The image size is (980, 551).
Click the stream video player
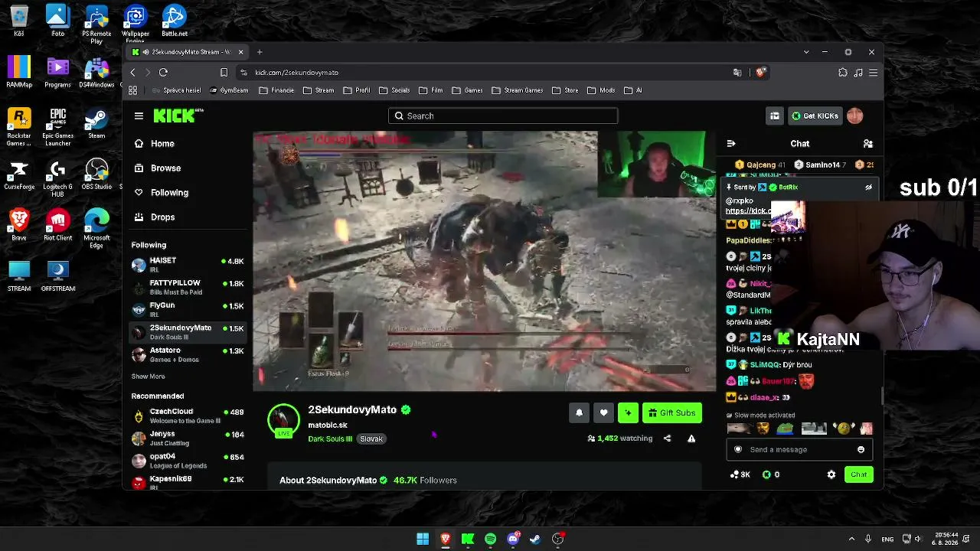coord(485,261)
